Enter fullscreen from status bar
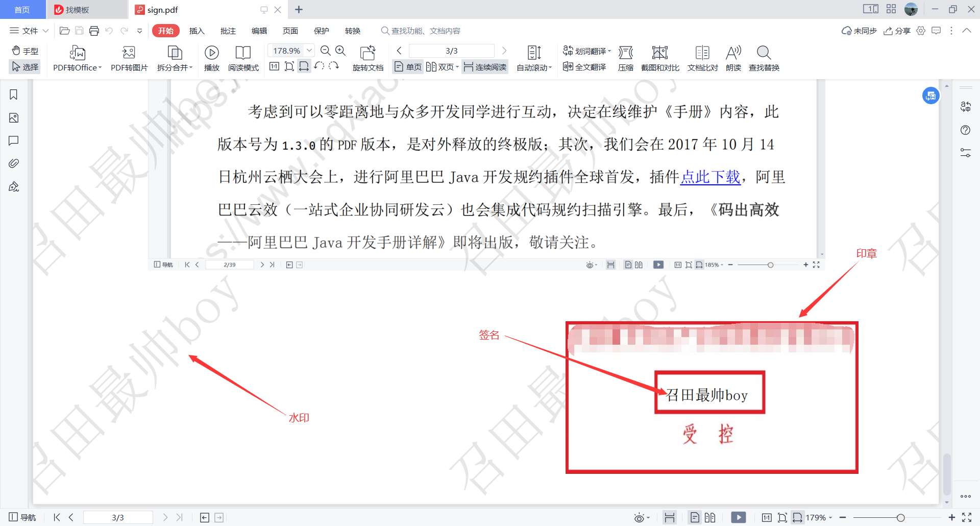 [967, 517]
